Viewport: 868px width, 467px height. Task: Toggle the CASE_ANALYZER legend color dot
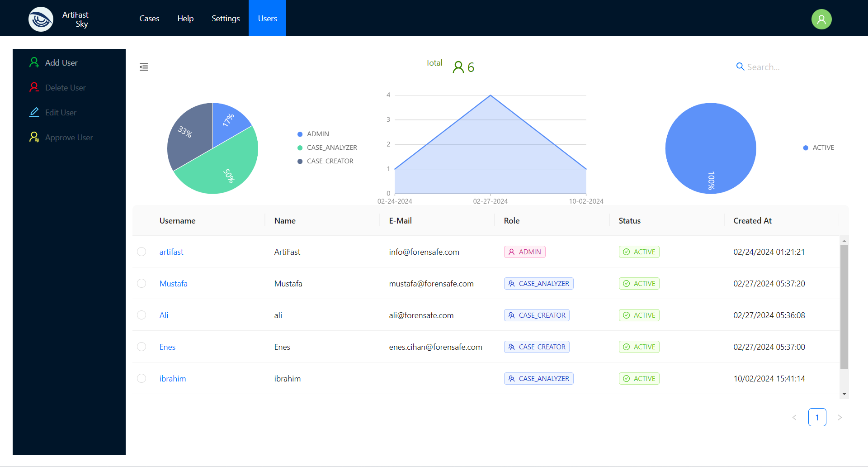300,148
